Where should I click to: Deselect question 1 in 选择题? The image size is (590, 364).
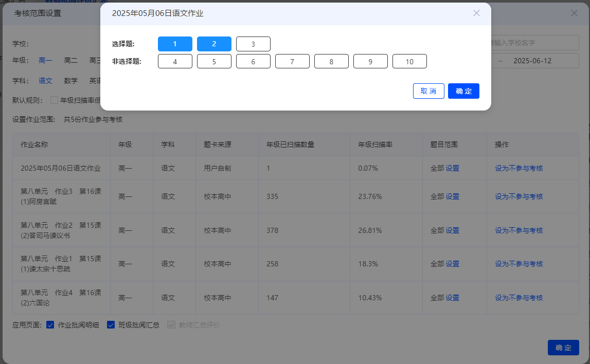tap(175, 44)
